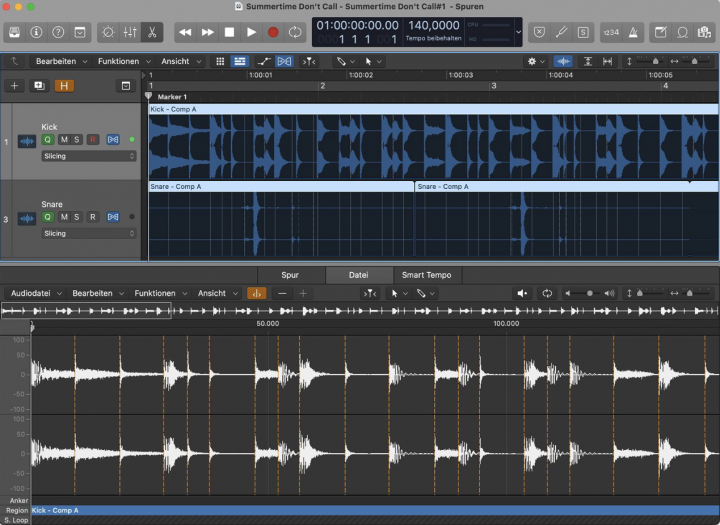Mute the Kick track
The width and height of the screenshot is (720, 525).
click(64, 140)
